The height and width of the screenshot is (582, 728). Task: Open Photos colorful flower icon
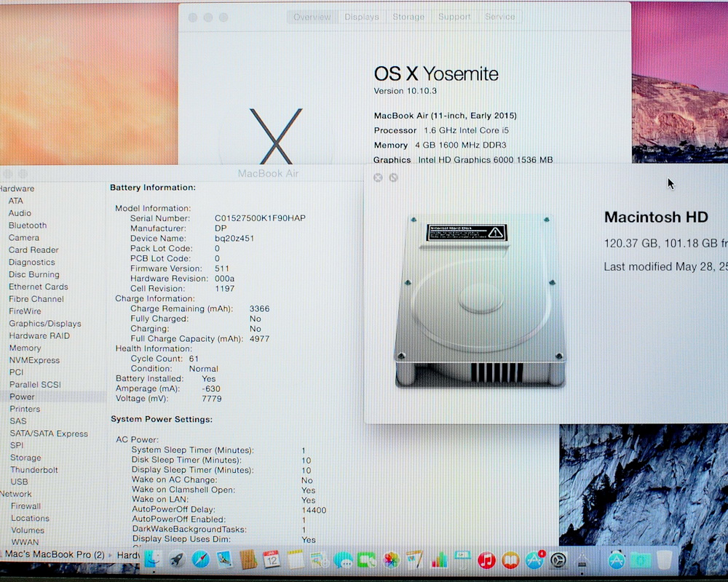click(x=392, y=559)
